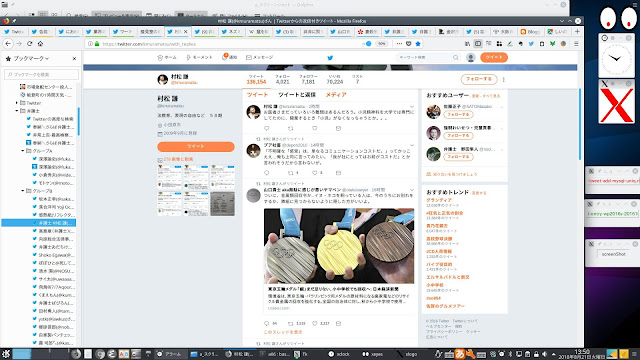Viewport: 640px width, 360px height.
Task: Click the Pocket save icon in address bar
Action: coord(409,44)
